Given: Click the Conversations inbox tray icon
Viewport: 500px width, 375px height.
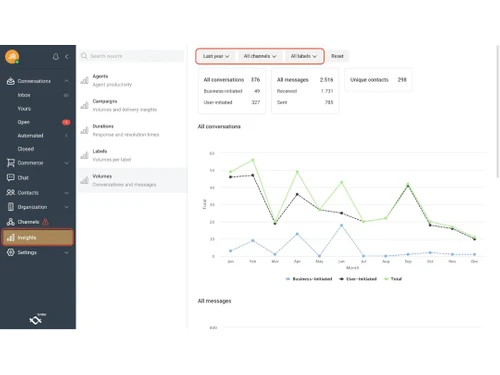Looking at the screenshot, I should point(11,81).
